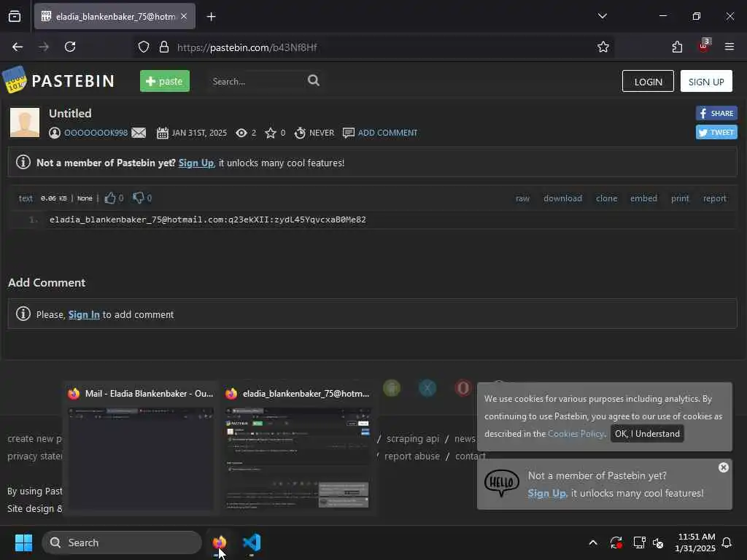The width and height of the screenshot is (747, 560).
Task: Open the sync tray icon with red dot
Action: [x=616, y=542]
